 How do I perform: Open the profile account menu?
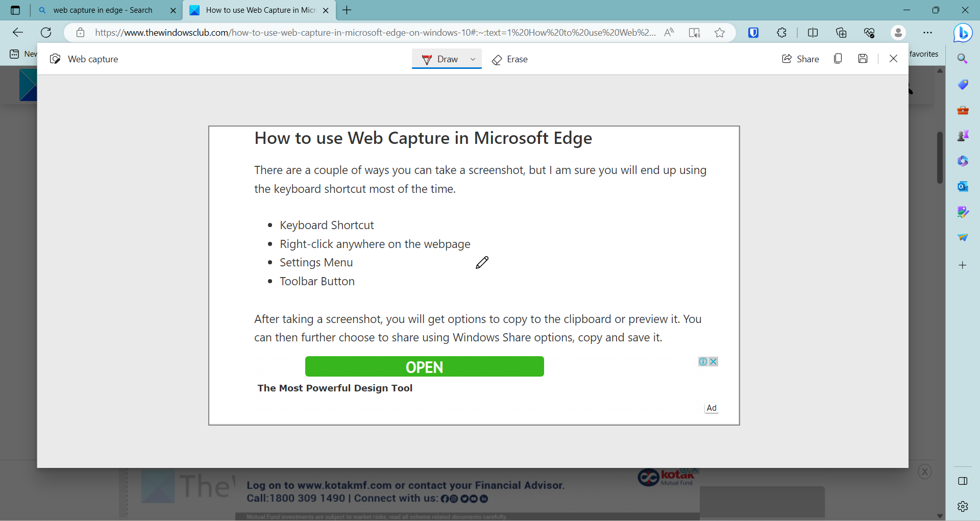898,33
